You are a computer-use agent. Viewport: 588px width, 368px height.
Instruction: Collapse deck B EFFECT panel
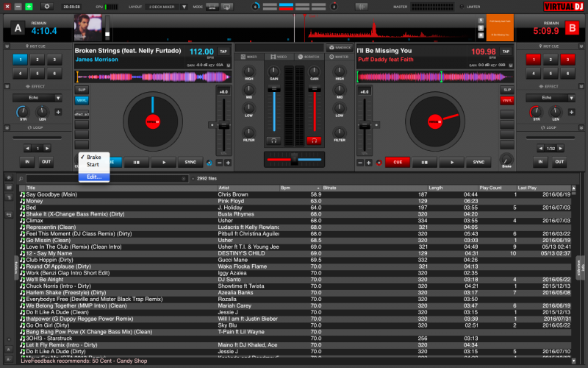tap(581, 86)
